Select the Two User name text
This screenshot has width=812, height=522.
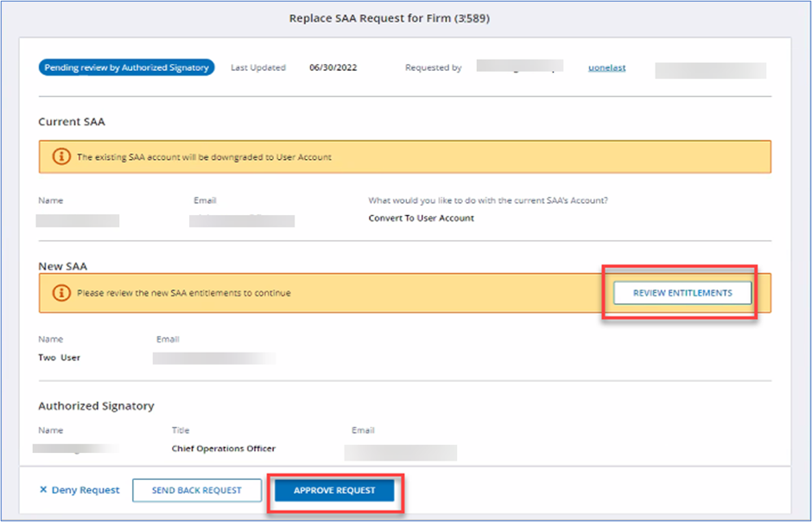60,357
